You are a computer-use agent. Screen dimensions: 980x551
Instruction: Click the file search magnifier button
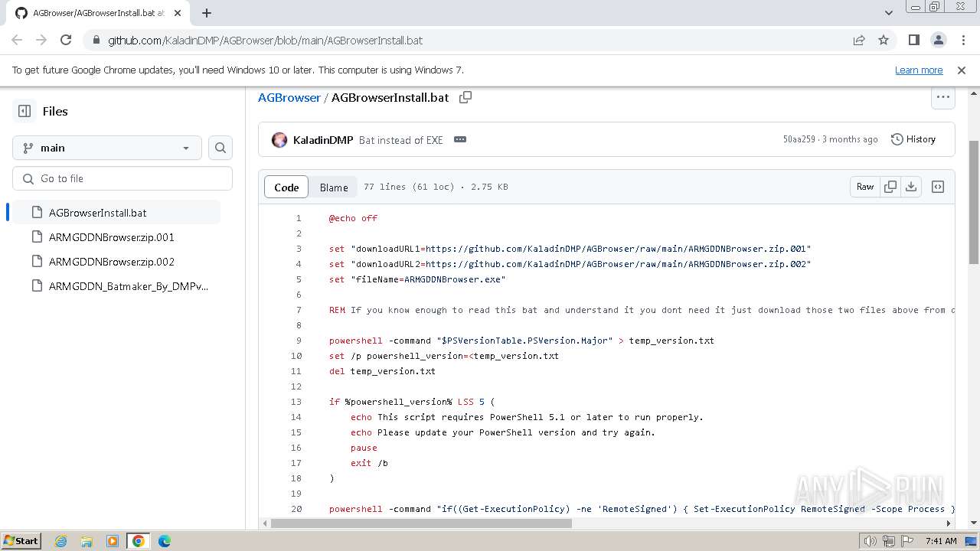point(220,148)
